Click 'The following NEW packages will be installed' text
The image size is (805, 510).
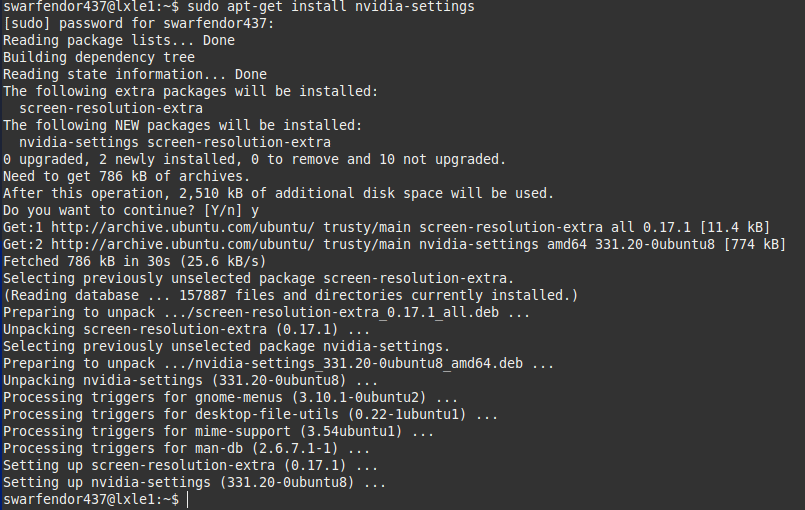181,126
